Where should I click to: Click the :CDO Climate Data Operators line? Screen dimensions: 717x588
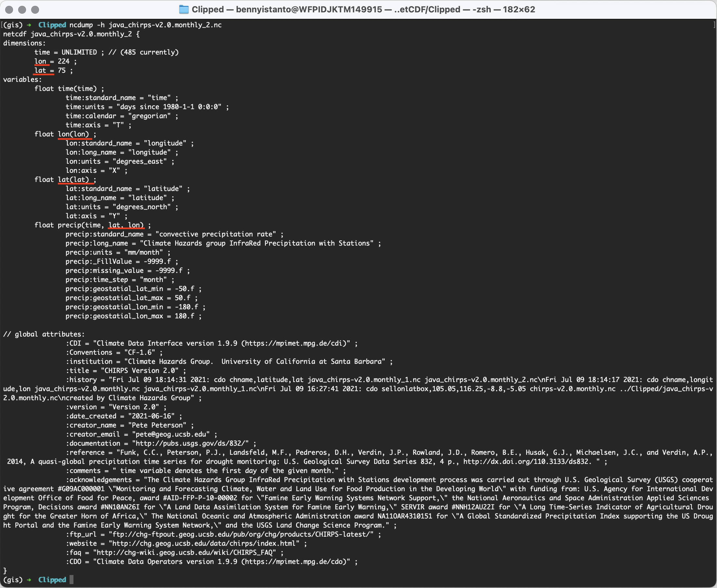point(212,562)
